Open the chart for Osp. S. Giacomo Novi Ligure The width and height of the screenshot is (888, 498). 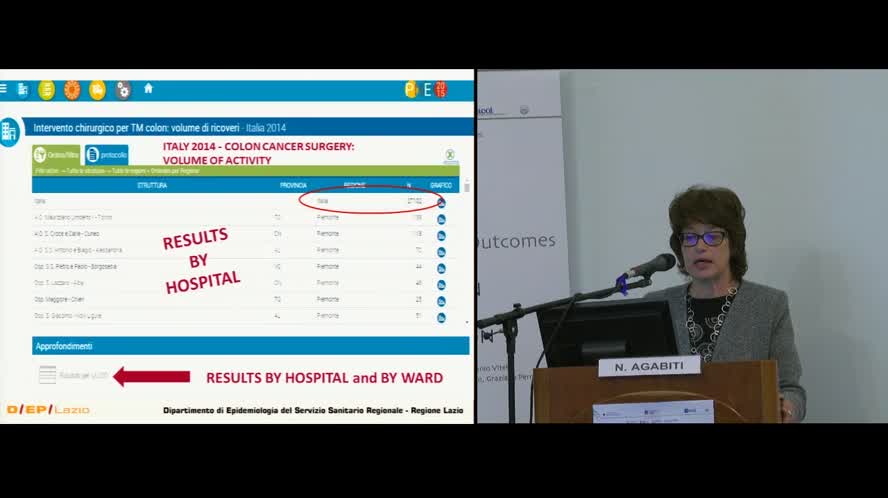441,317
